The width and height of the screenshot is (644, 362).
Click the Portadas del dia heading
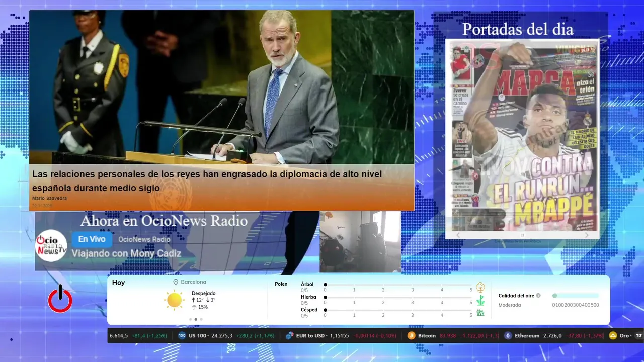[518, 29]
